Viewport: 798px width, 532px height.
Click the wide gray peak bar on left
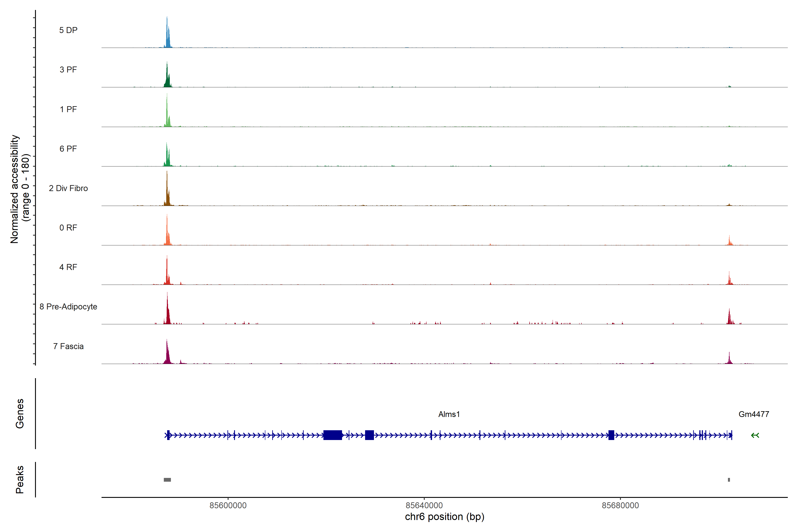167,480
